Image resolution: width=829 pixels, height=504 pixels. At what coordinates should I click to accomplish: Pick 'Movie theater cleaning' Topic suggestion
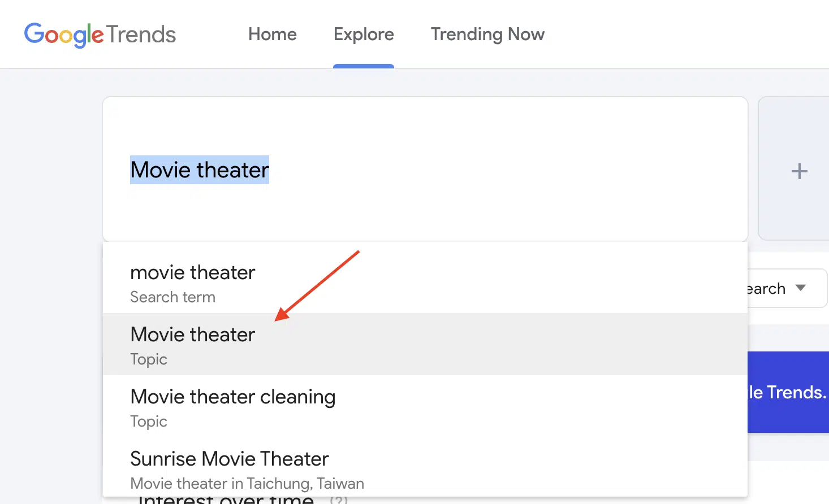[425, 406]
